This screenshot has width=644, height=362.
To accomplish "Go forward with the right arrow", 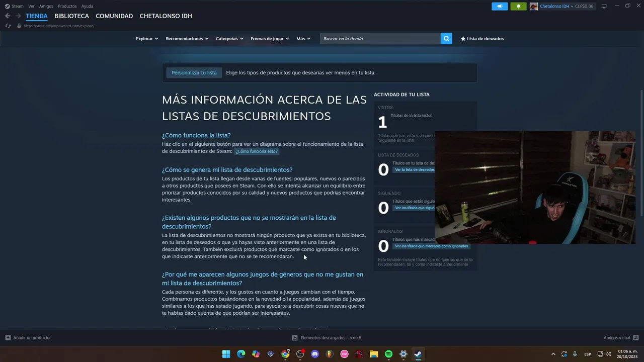I will click(18, 16).
